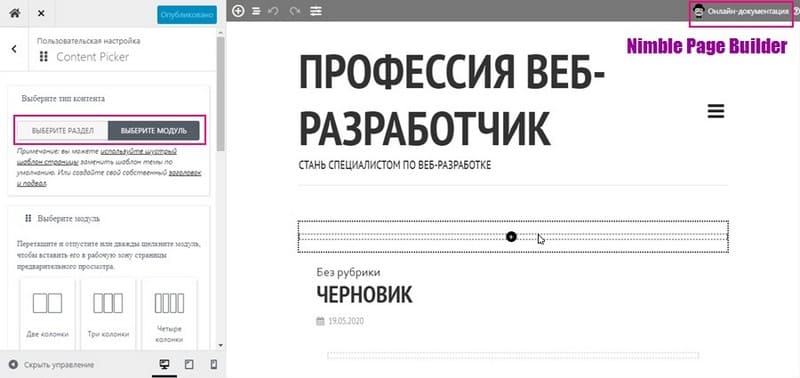Undo the last change with undo arrow
The image size is (800, 378).
click(273, 11)
